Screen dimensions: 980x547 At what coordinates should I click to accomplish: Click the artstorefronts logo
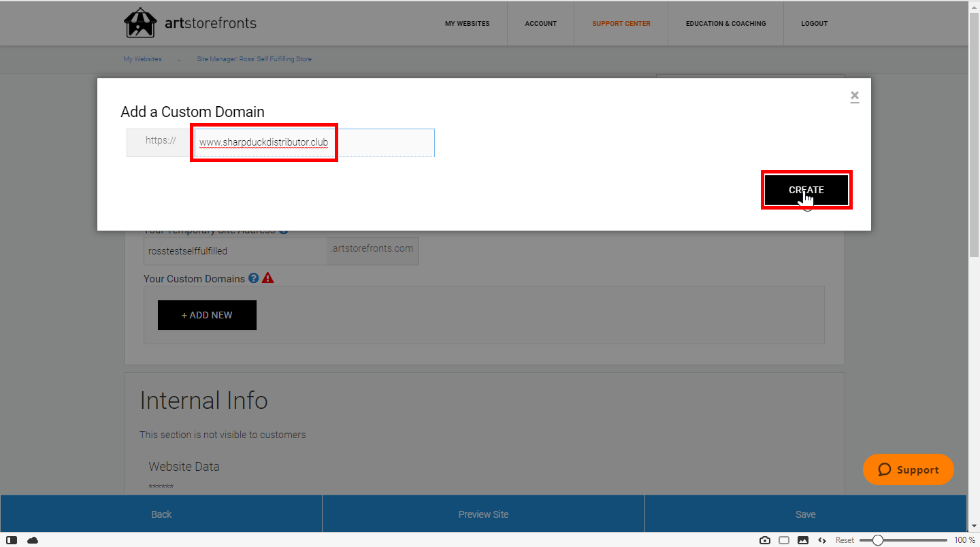(190, 23)
